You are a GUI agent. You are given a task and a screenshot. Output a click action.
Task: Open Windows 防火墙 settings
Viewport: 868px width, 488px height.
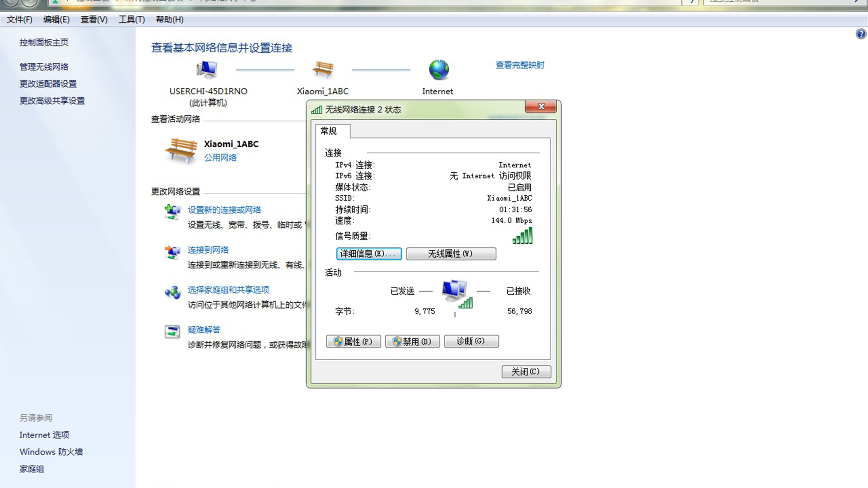[x=51, y=451]
